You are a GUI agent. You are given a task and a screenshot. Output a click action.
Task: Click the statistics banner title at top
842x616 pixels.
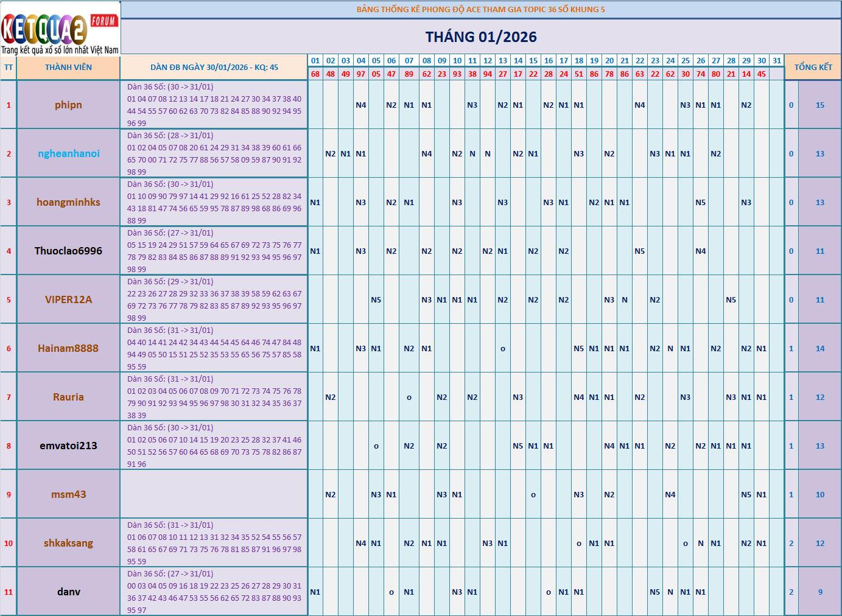[x=481, y=10]
